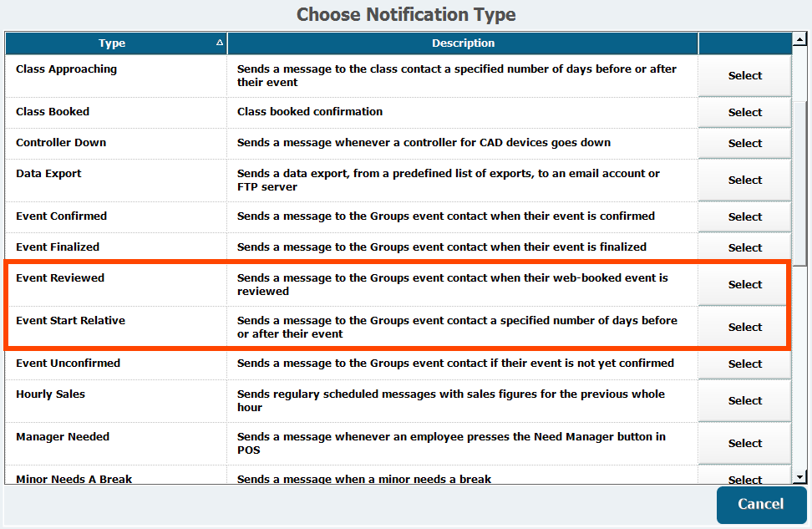Image resolution: width=812 pixels, height=529 pixels.
Task: Click the scrollbar up arrow
Action: tap(799, 39)
